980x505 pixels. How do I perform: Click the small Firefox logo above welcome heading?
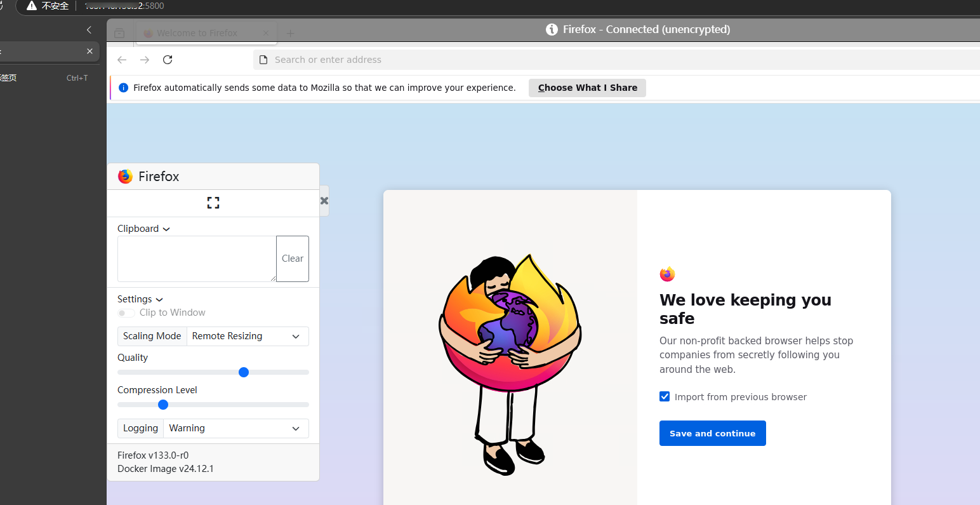tap(667, 274)
